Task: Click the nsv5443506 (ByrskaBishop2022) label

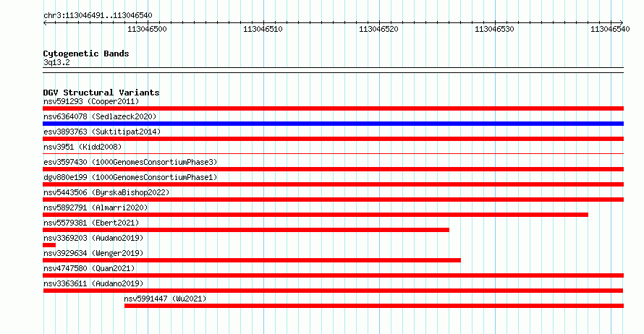Action: pos(106,192)
